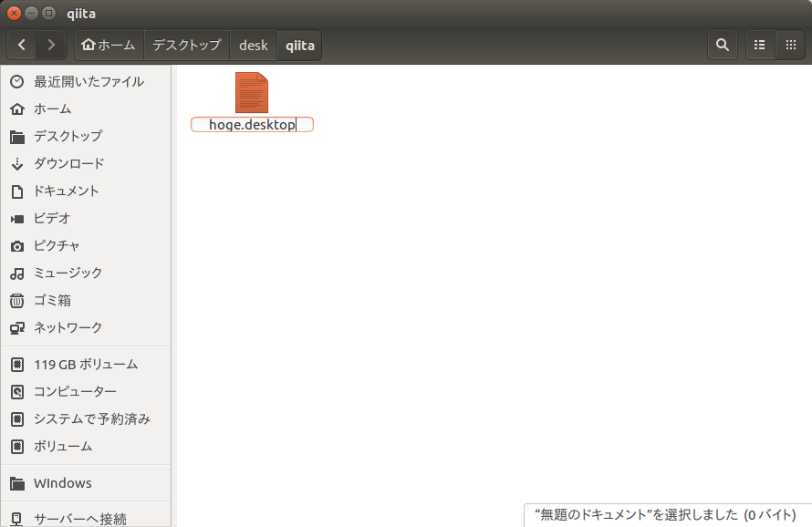Click the music note icon in sidebar
Screen dimensions: 812x527
click(17, 274)
